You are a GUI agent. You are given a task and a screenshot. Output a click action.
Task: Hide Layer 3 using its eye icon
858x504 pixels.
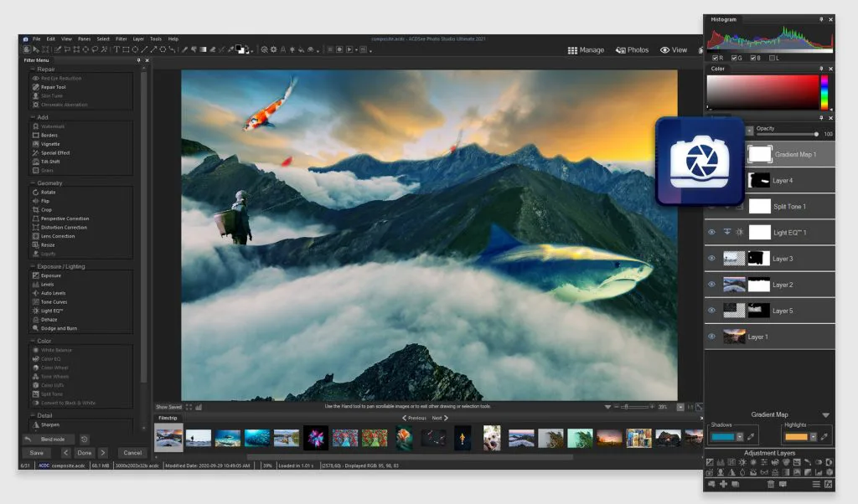click(711, 258)
